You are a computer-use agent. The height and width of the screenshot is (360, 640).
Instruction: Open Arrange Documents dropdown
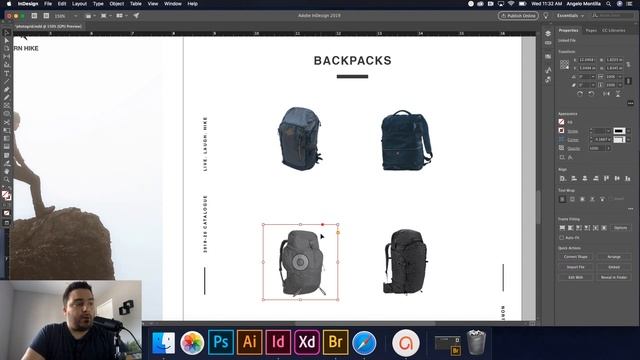[121, 16]
